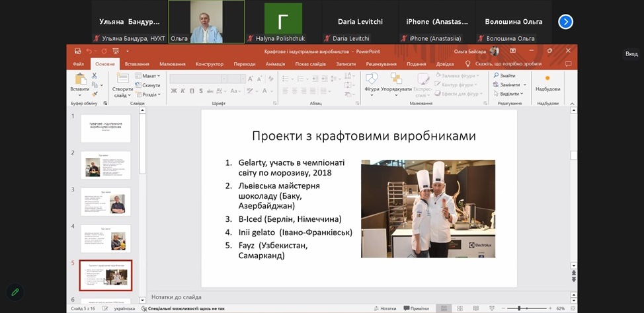Click the Replace (Замінити) button
Screen dimensions: 644x313
point(508,85)
